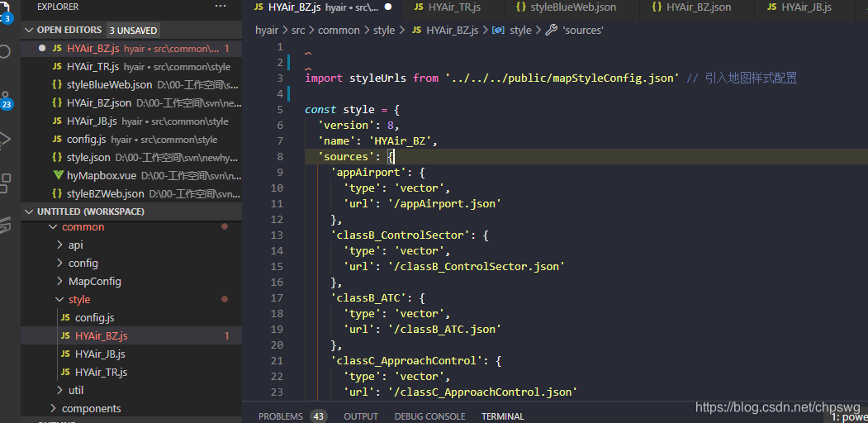
Task: Click unsaved dot beside HYAir_BZ.js in Open Editors
Action: [41, 49]
